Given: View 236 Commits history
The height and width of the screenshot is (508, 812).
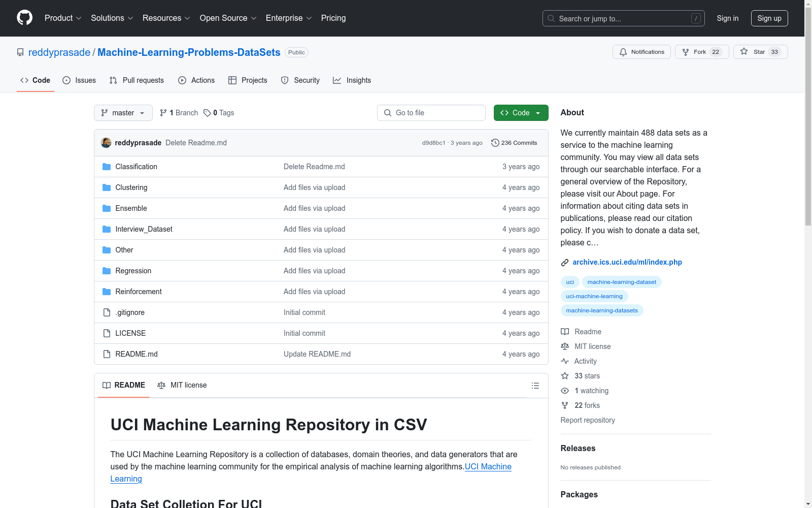Looking at the screenshot, I should (x=514, y=143).
